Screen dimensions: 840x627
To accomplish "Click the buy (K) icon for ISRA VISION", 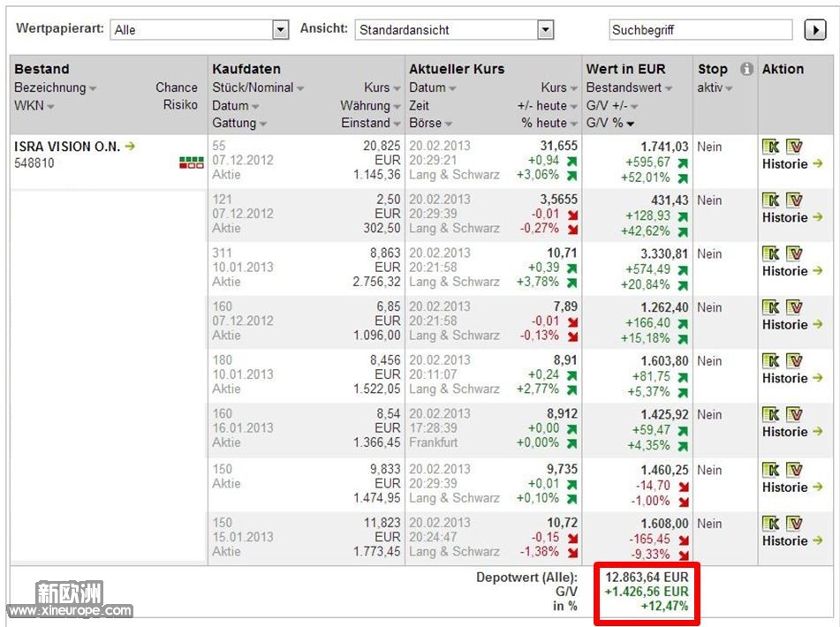I will (771, 147).
